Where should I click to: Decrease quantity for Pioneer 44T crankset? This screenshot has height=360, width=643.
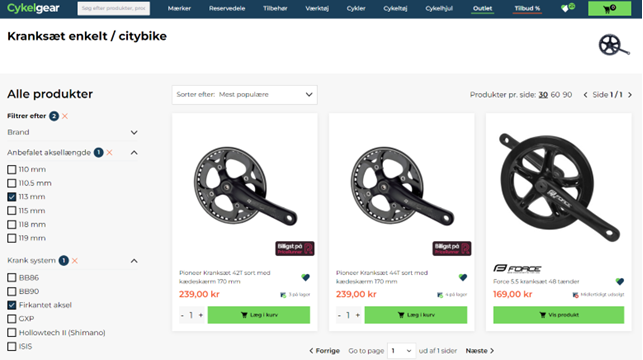tap(339, 315)
